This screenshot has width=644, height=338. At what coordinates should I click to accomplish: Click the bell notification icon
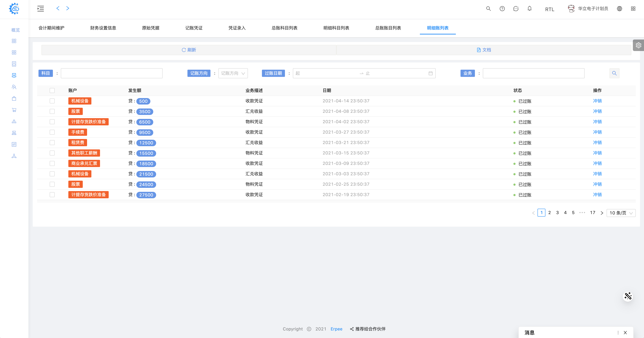(529, 9)
